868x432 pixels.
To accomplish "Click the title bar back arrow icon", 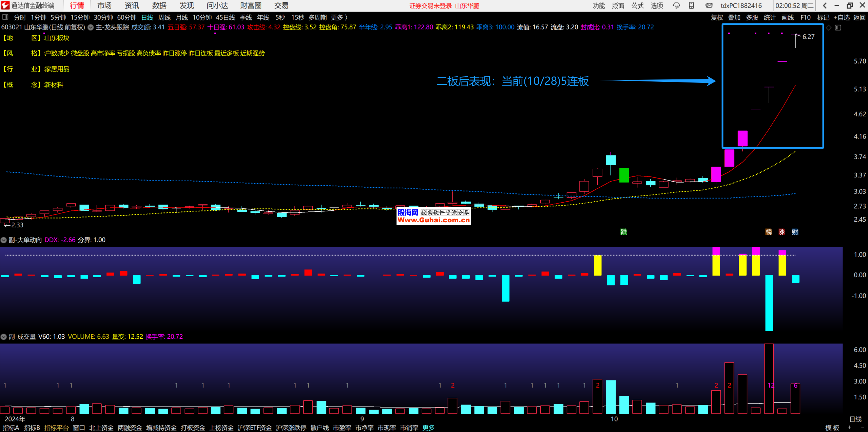I will [825, 5].
